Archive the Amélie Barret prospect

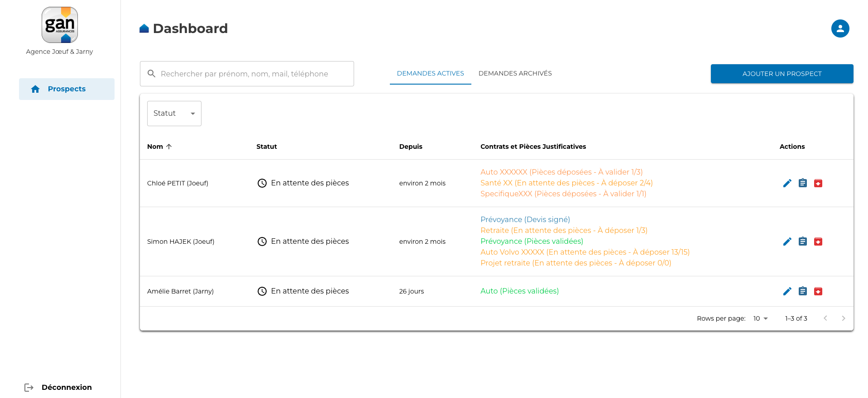(818, 291)
